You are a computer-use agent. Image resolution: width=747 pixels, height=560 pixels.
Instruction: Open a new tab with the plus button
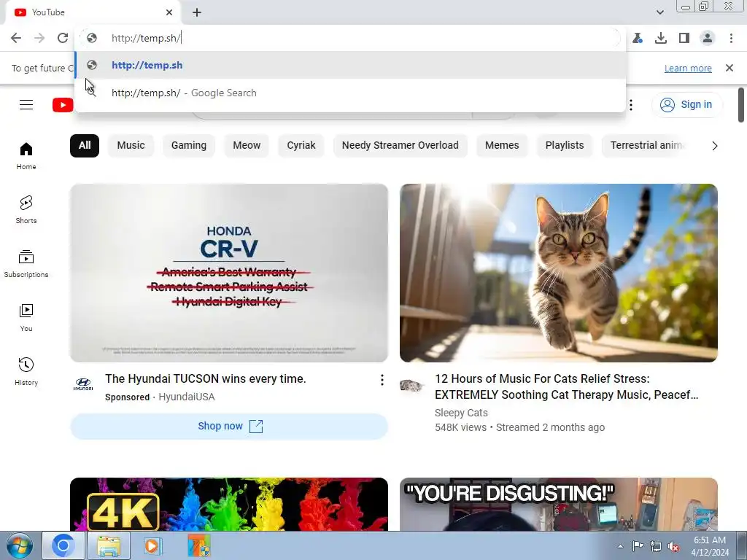tap(197, 12)
